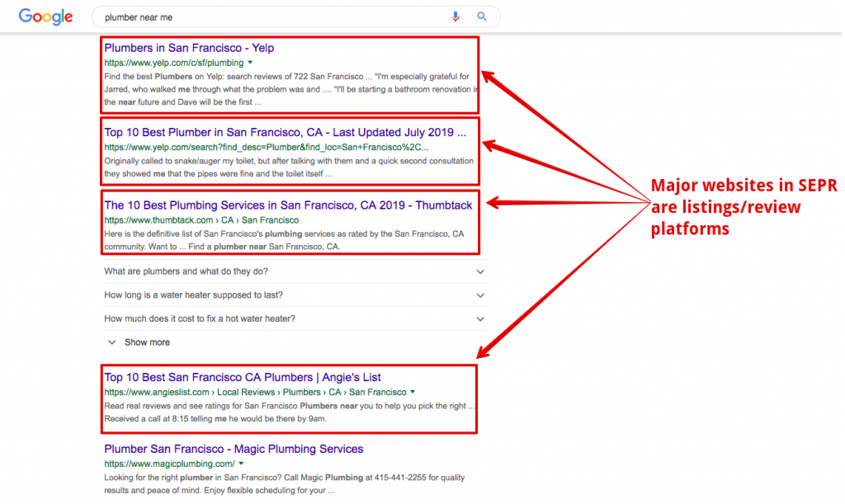This screenshot has width=845, height=504.
Task: Focus the search box containing 'plumber near me'
Action: click(x=296, y=17)
